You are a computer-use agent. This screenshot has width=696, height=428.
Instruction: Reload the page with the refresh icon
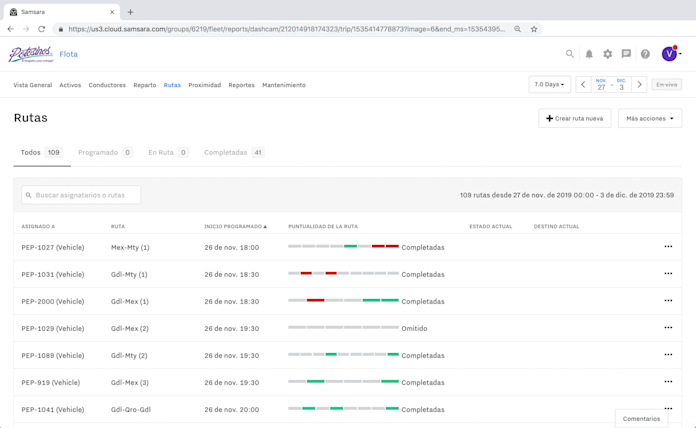[41, 29]
